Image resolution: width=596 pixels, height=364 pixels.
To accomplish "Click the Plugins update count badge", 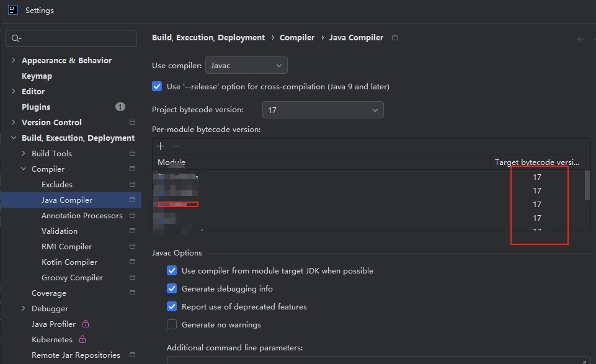I will click(x=120, y=107).
